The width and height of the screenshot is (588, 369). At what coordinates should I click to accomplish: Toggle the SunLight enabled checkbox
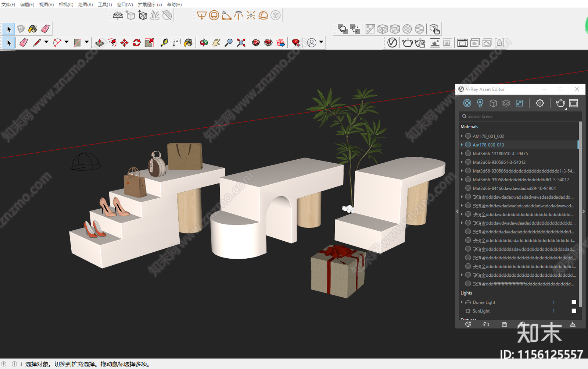(574, 311)
